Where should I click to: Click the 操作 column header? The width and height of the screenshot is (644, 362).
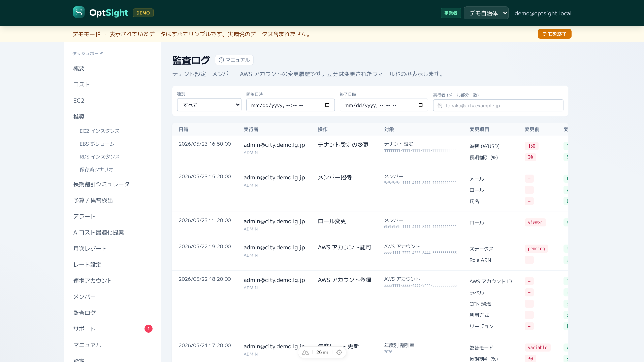point(322,129)
